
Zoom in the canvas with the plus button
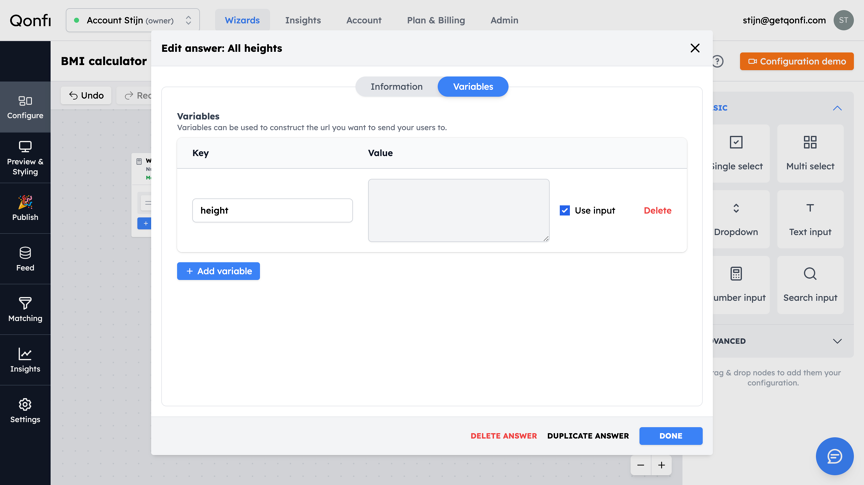(661, 465)
